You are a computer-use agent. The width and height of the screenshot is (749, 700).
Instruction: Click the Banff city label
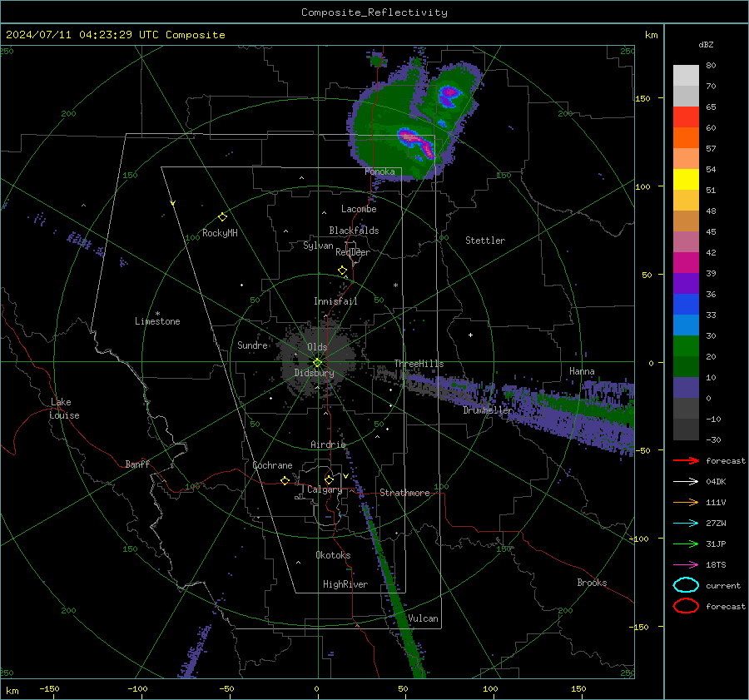point(137,464)
